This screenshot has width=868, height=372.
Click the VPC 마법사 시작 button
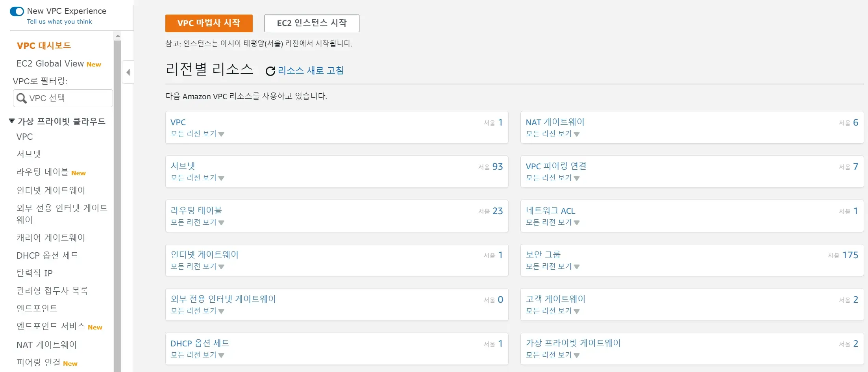tap(209, 23)
